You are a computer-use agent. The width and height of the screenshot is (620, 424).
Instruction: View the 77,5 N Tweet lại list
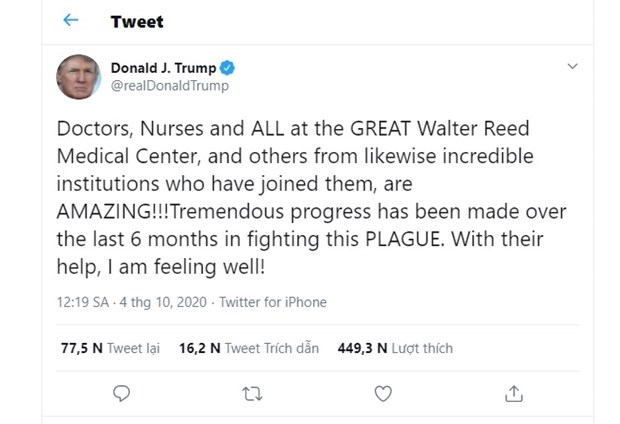[x=108, y=348]
